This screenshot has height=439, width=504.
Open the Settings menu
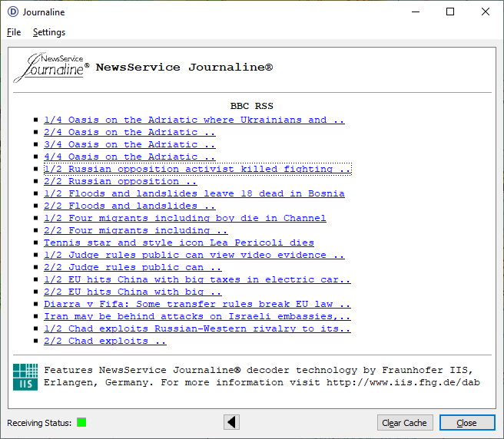click(49, 32)
